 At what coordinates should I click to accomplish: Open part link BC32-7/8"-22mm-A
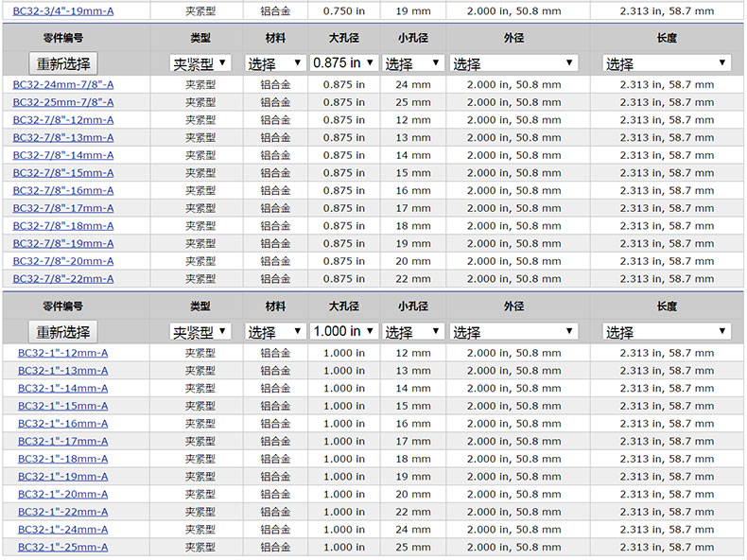62,278
